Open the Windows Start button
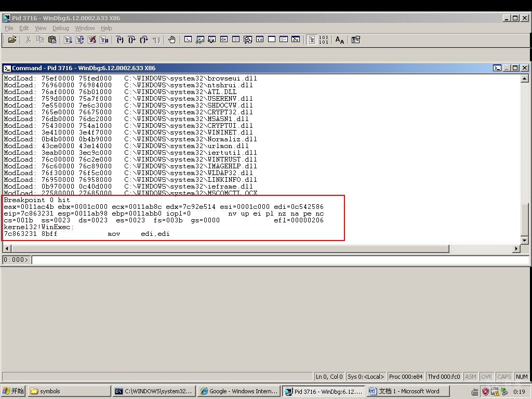532x399 pixels. (13, 391)
